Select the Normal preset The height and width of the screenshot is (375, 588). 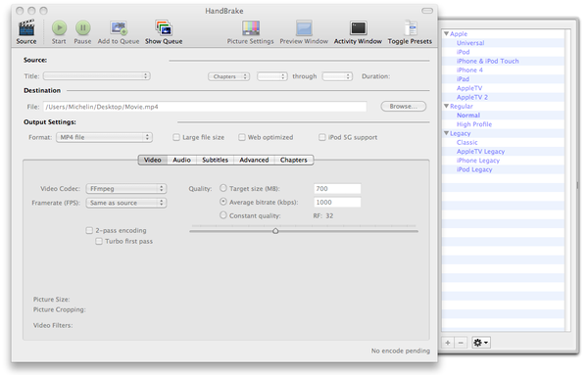468,116
